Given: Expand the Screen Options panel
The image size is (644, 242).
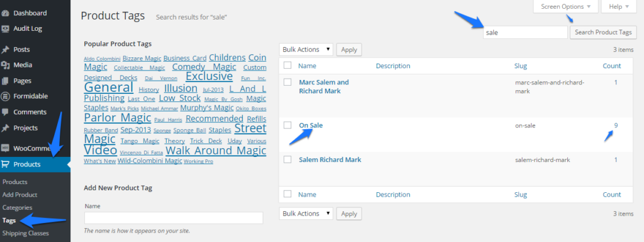Looking at the screenshot, I should [565, 6].
